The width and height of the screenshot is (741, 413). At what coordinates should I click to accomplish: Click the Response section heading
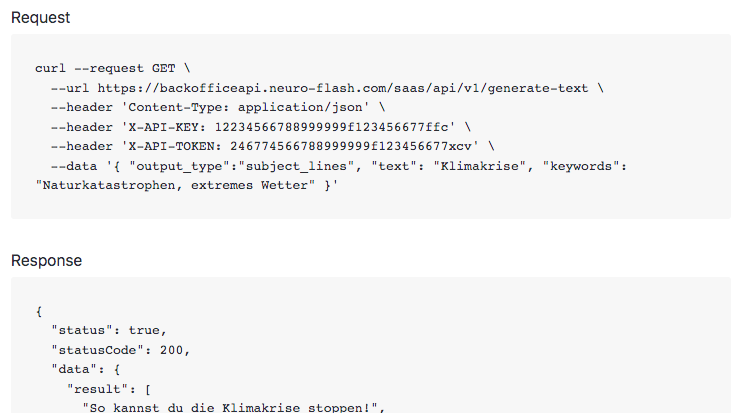click(x=46, y=261)
